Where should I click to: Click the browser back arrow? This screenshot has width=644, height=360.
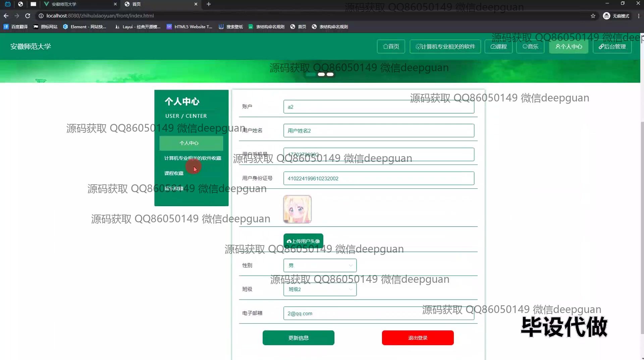coord(6,15)
